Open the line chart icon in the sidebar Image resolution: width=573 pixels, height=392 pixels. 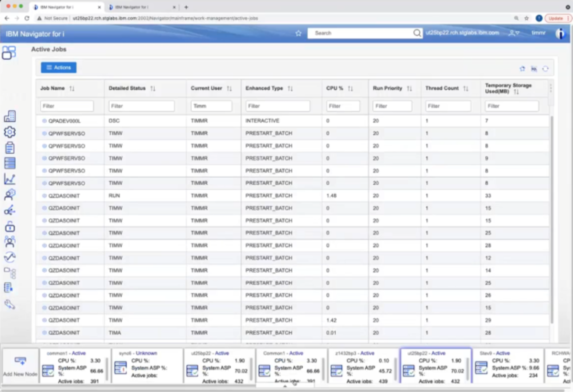coord(10,179)
